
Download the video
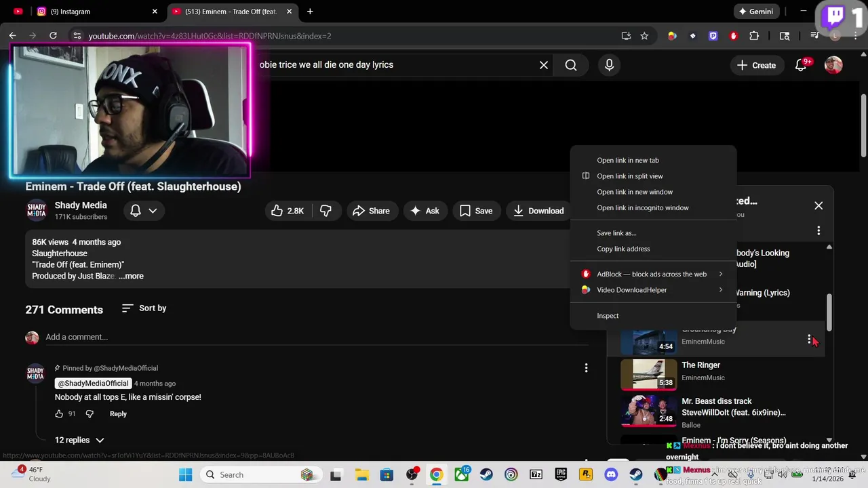click(539, 211)
